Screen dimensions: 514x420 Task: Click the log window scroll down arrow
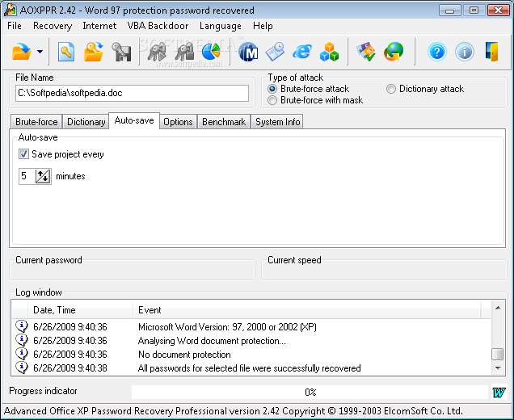498,368
